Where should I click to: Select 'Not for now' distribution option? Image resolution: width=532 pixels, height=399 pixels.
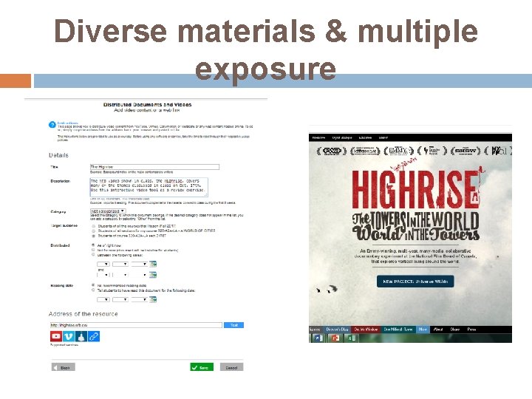[x=93, y=250]
